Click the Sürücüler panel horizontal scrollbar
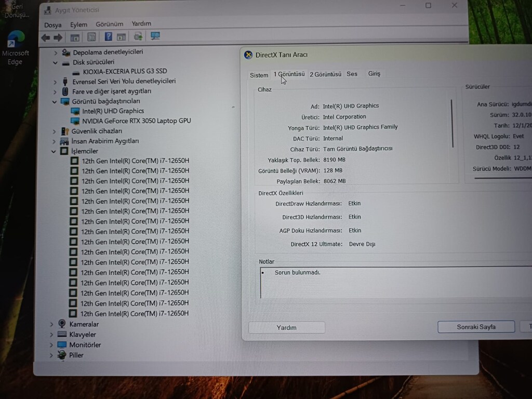 click(503, 178)
